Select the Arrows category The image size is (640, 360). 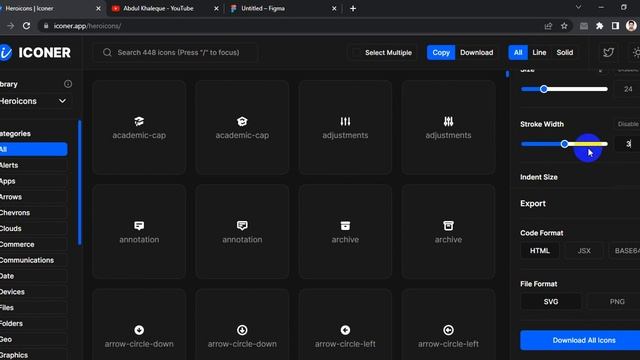pos(33,197)
